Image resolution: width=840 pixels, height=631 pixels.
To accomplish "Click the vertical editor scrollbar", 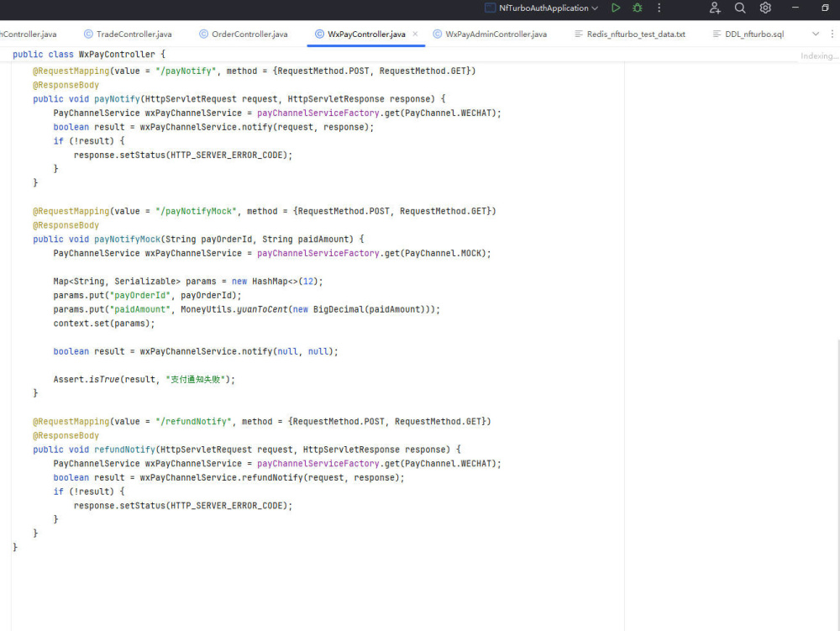I will (x=837, y=485).
